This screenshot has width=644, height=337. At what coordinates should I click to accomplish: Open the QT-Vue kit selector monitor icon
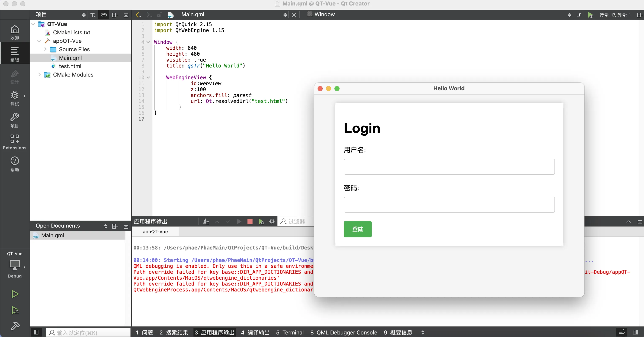pyautogui.click(x=15, y=265)
